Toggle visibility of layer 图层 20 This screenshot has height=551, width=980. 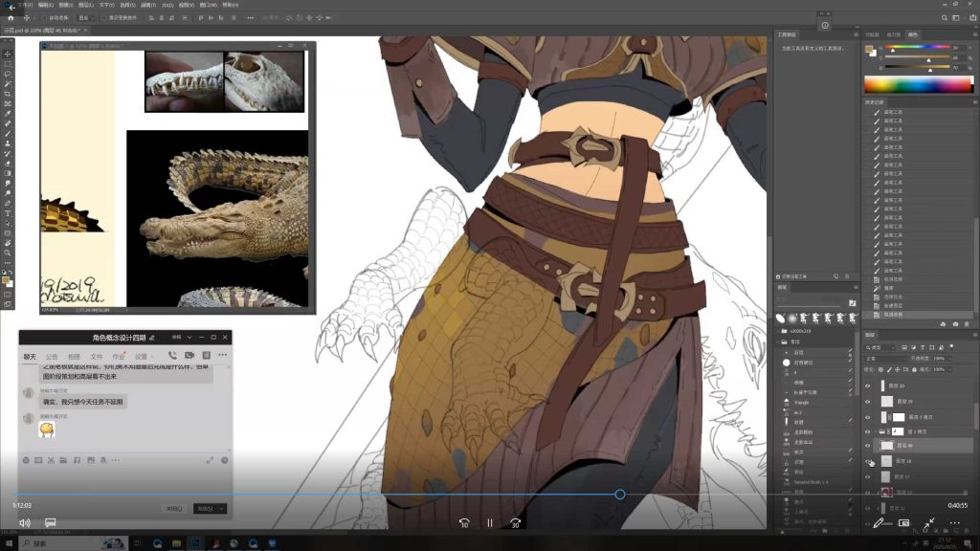[x=868, y=386]
